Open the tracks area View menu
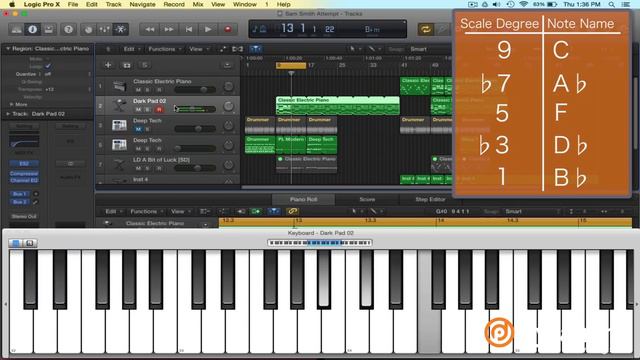Image resolution: width=640 pixels, height=360 pixels. pyautogui.click(x=198, y=49)
